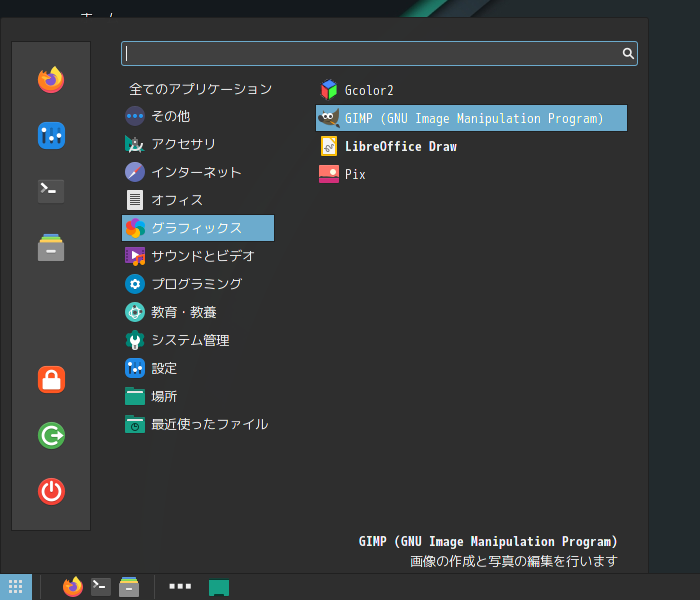Launch Gcolor2 color picker

click(471, 90)
